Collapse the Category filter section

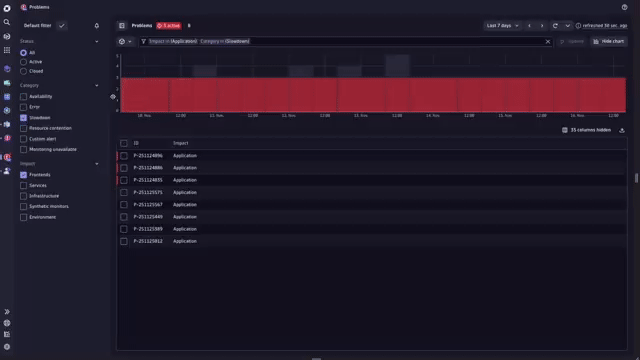click(x=97, y=86)
